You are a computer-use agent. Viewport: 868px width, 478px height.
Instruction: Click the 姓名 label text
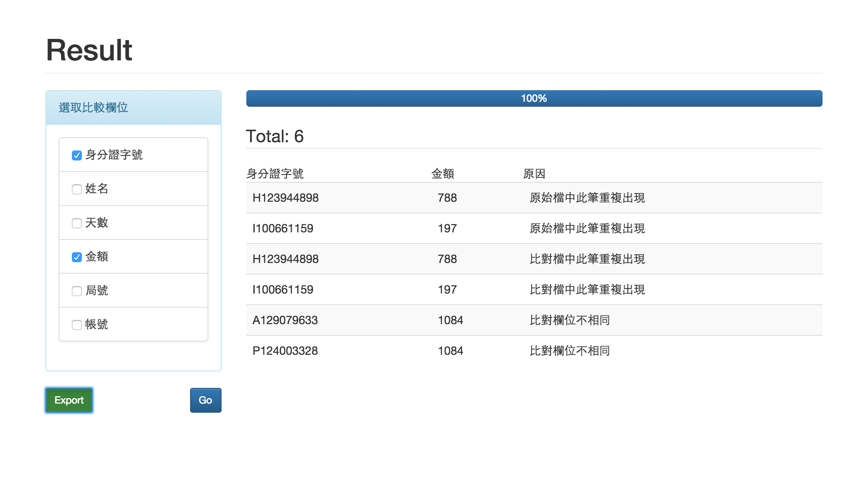(x=97, y=189)
